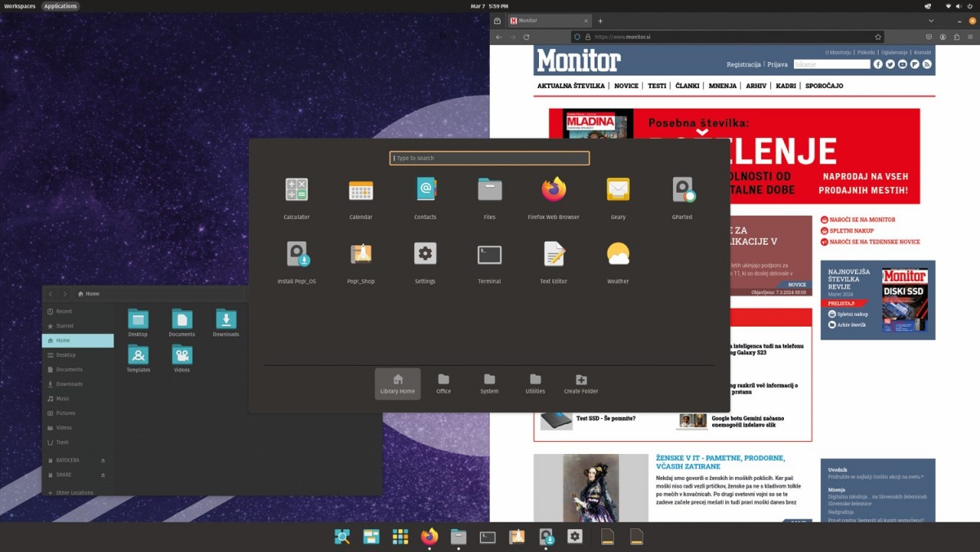Expand the list all tabs dropdown
The width and height of the screenshot is (980, 552).
(931, 20)
